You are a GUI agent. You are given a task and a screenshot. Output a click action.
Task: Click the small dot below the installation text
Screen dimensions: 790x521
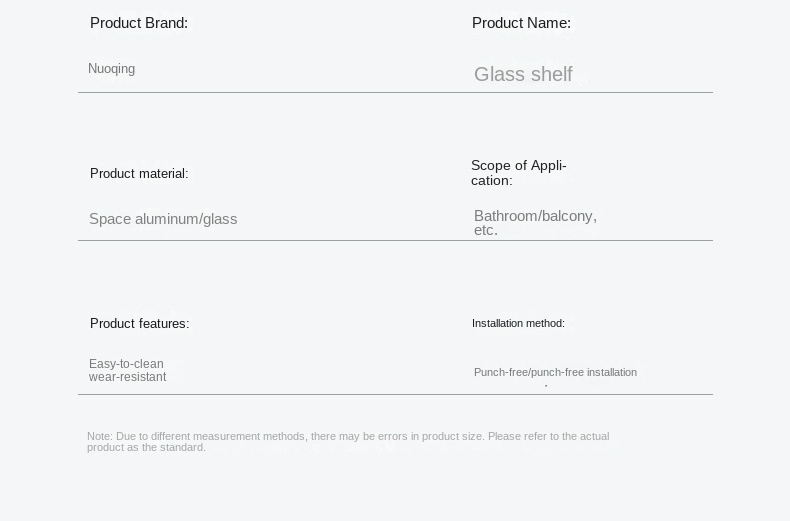(546, 385)
